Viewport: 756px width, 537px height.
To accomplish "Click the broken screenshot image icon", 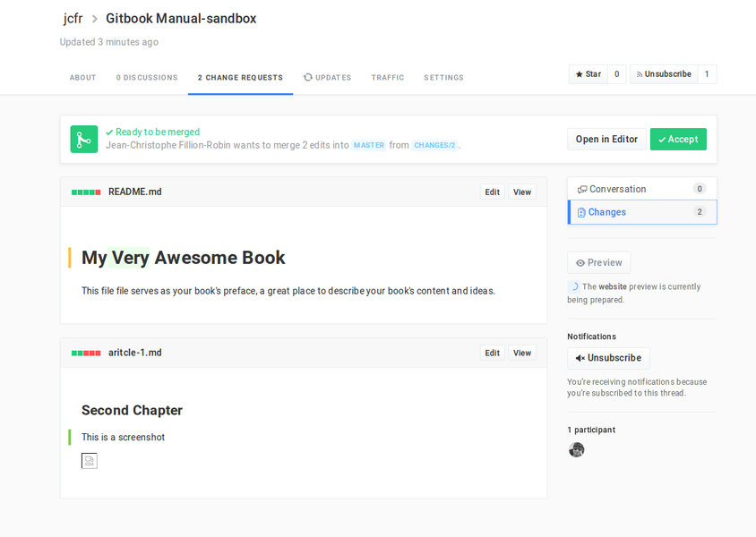I will pos(89,461).
